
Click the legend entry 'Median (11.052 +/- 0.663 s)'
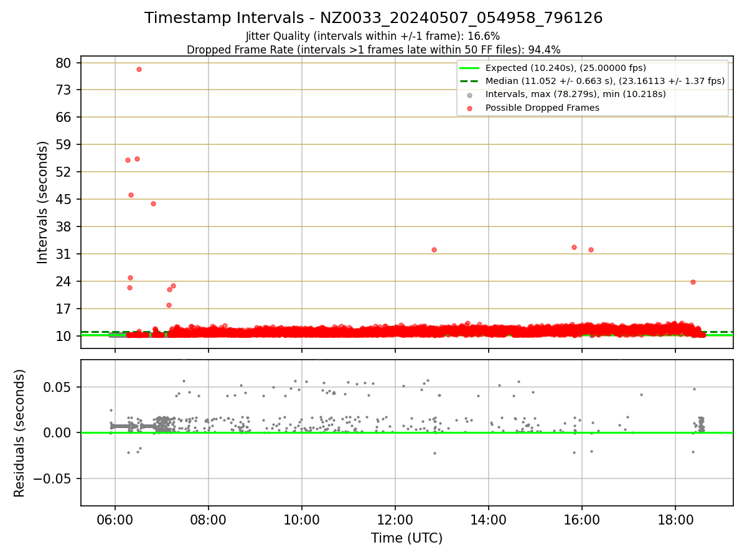605,81
